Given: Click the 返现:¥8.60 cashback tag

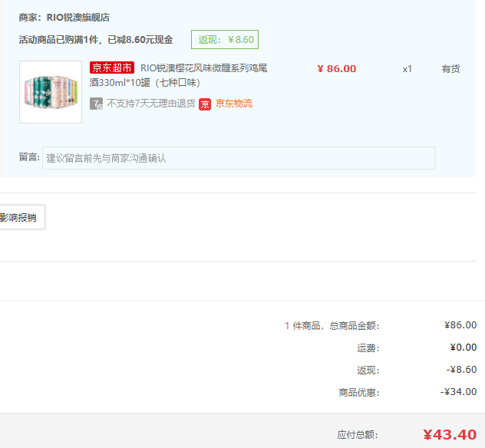Looking at the screenshot, I should click(x=225, y=40).
